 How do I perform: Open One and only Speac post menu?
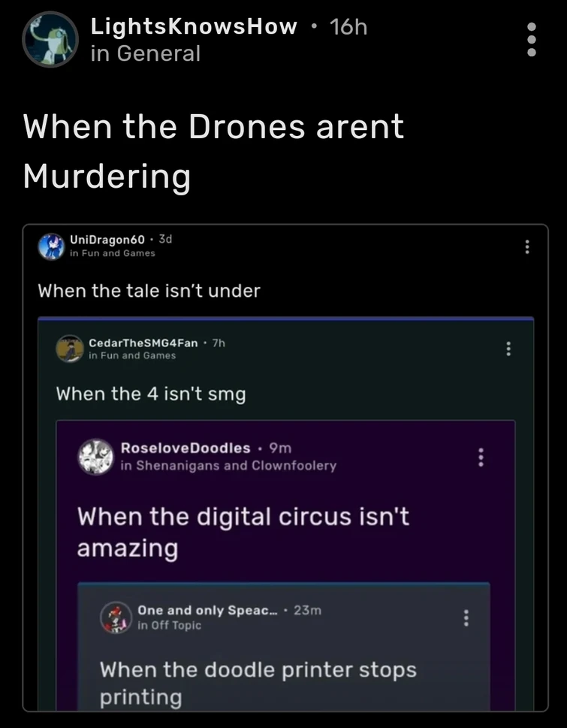tap(466, 618)
